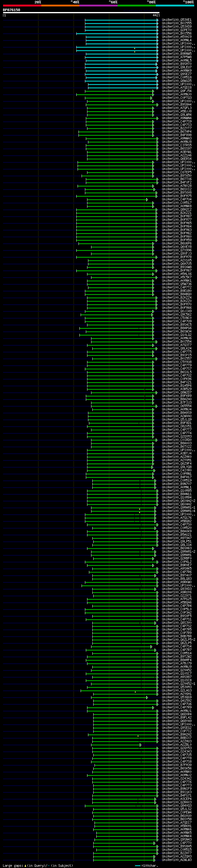Viewport: 197px width, 868px height.
Task: Click hit UniRef100_O82051
Action: point(176,426)
